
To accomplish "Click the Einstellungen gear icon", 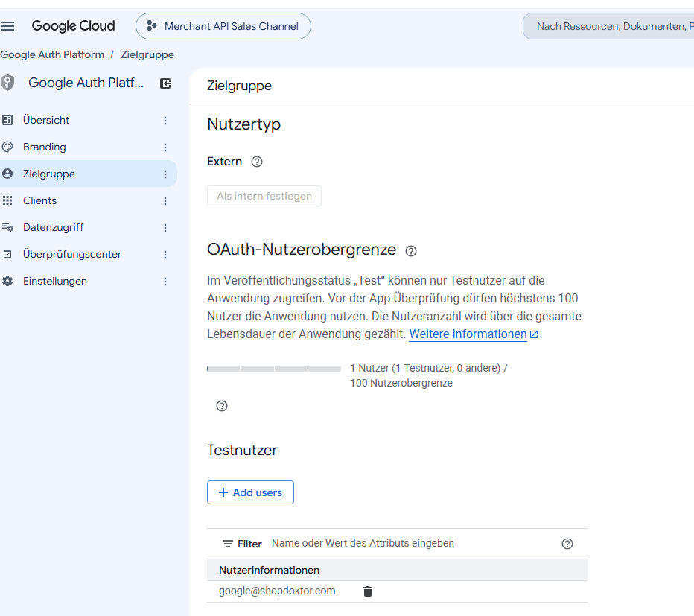I will point(7,281).
